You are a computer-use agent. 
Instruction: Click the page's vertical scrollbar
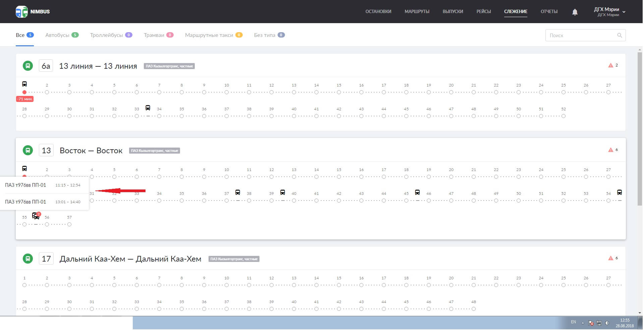pos(640,134)
